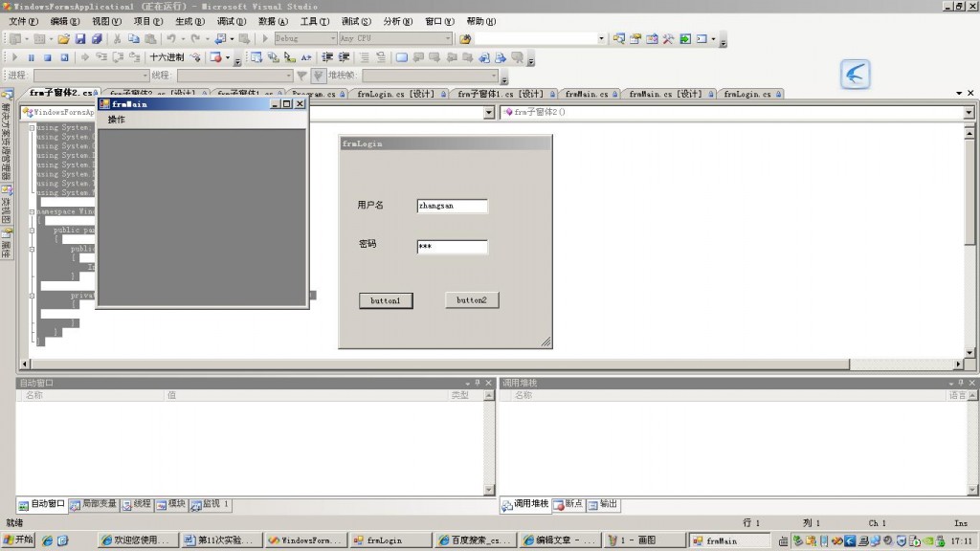The height and width of the screenshot is (551, 980).
Task: Click the 开始 Start button on taskbar
Action: click(18, 540)
